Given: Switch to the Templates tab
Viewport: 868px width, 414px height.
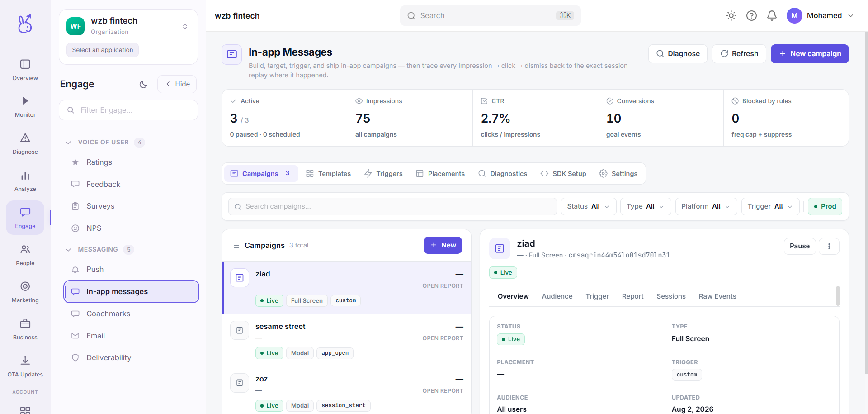Looking at the screenshot, I should tap(329, 174).
